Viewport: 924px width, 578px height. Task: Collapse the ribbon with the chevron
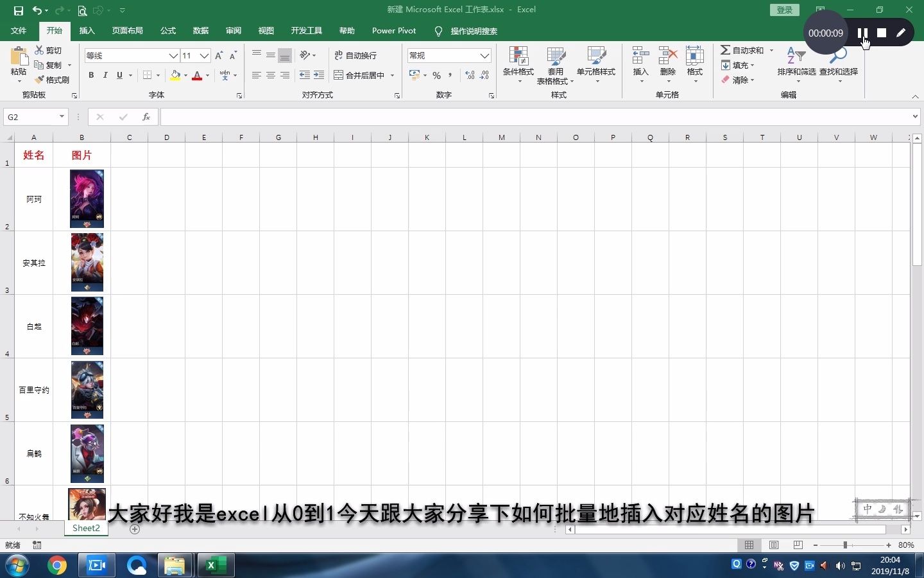[x=915, y=96]
